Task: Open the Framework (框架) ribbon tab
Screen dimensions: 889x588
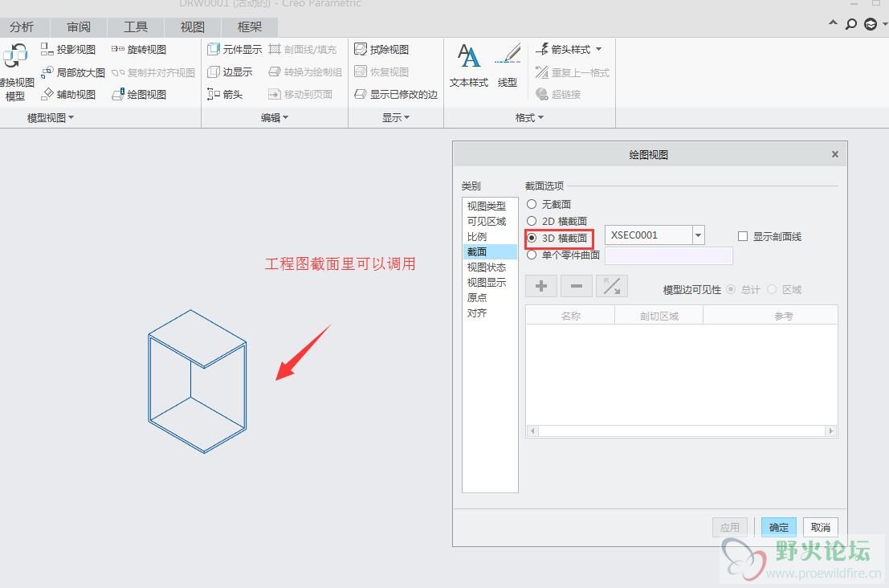Action: [250, 27]
